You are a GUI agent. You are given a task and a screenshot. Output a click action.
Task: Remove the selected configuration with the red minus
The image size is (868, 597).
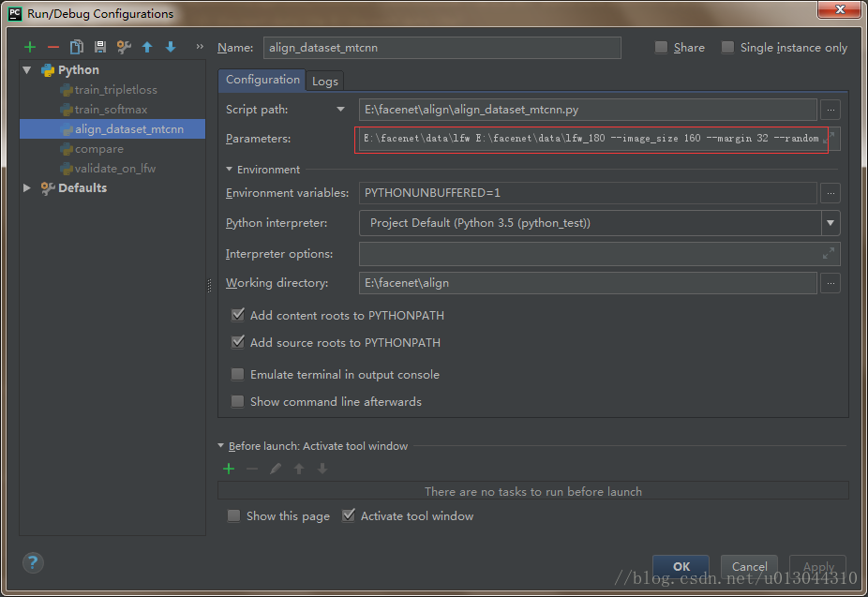pos(53,48)
